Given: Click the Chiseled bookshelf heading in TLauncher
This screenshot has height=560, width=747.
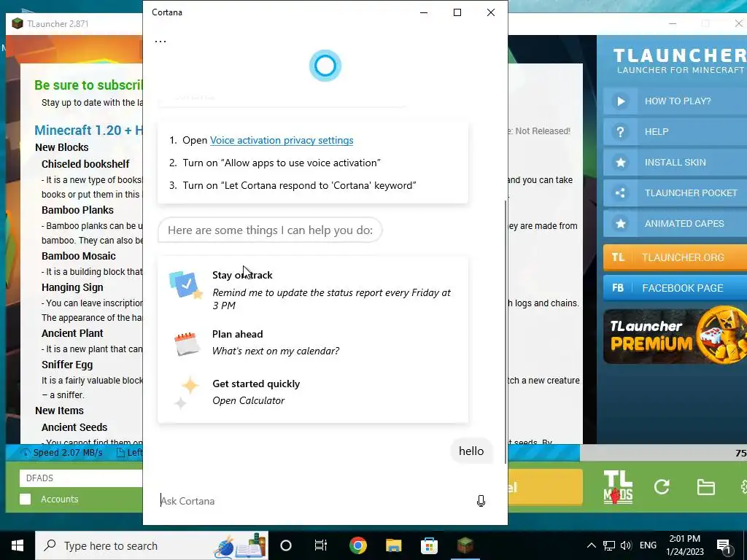Looking at the screenshot, I should coord(85,164).
